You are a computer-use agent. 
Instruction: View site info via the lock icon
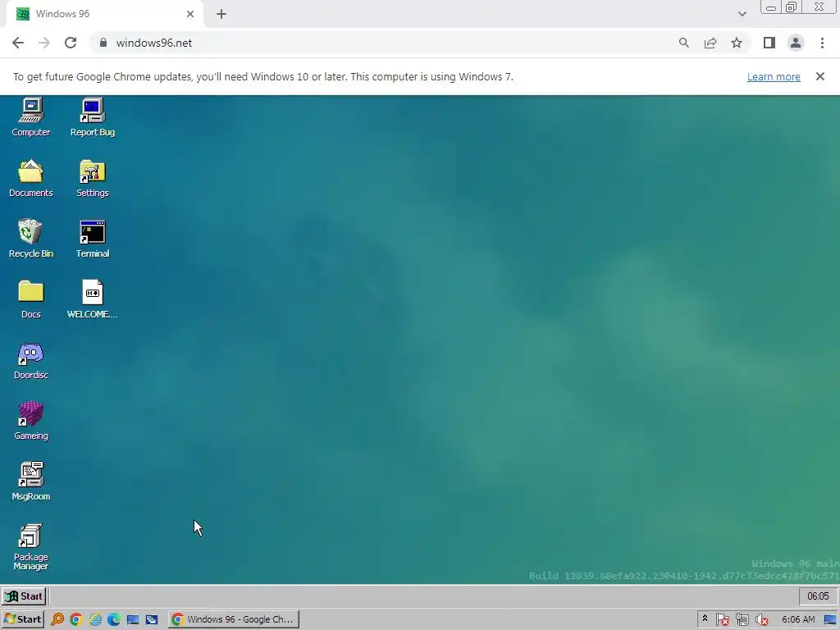(x=103, y=43)
